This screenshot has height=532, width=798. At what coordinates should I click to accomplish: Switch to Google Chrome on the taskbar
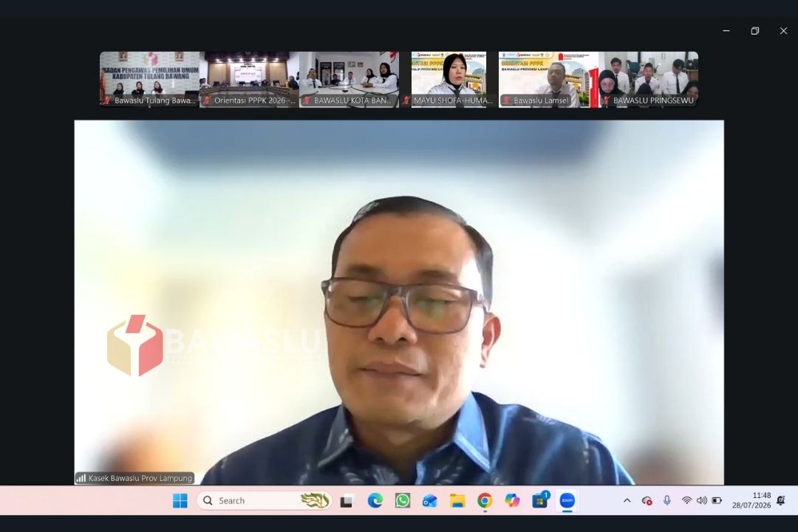(485, 501)
